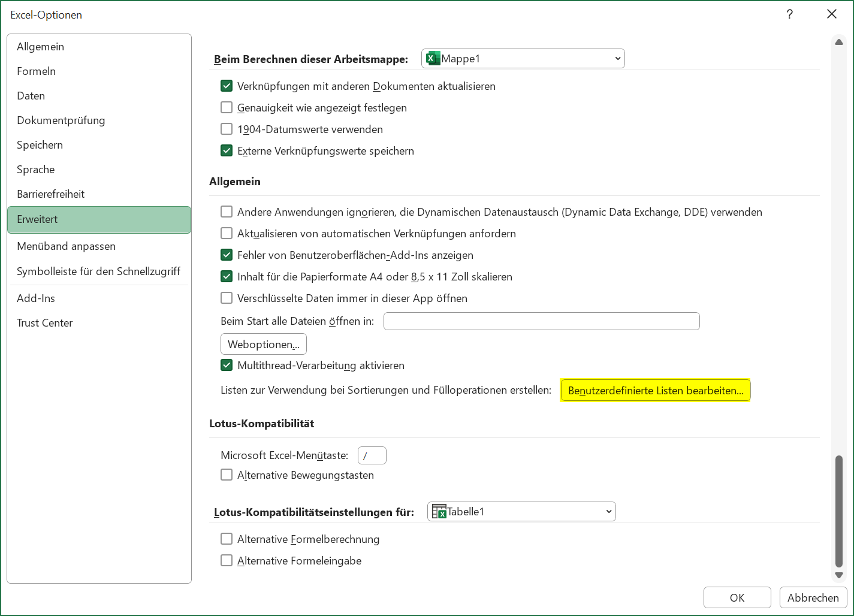This screenshot has width=854, height=616.
Task: Open Dokumentprüfung settings
Action: click(99, 120)
